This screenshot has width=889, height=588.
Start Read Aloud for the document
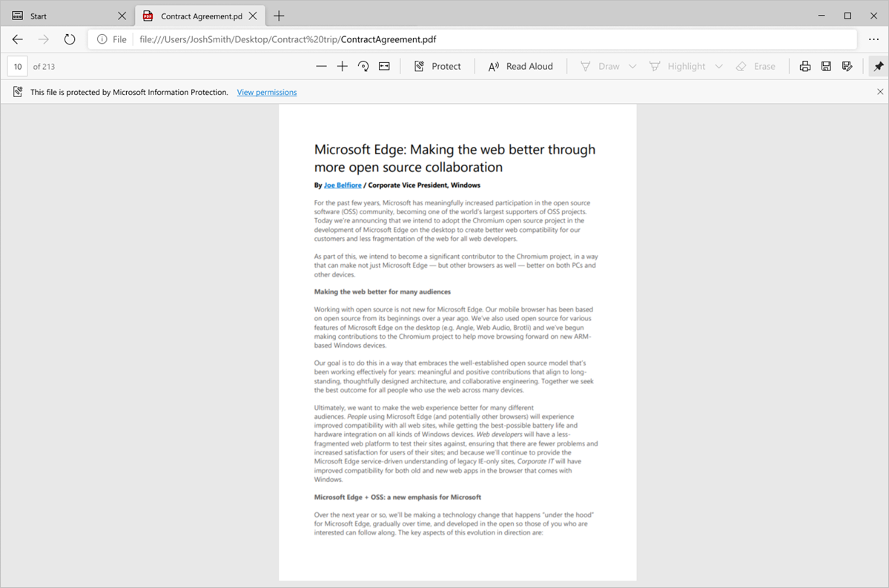pyautogui.click(x=520, y=66)
